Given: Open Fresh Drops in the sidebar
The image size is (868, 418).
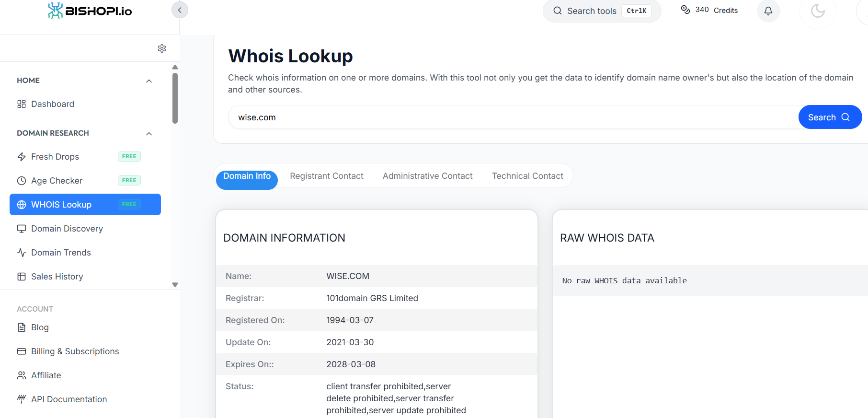Looking at the screenshot, I should (x=85, y=157).
